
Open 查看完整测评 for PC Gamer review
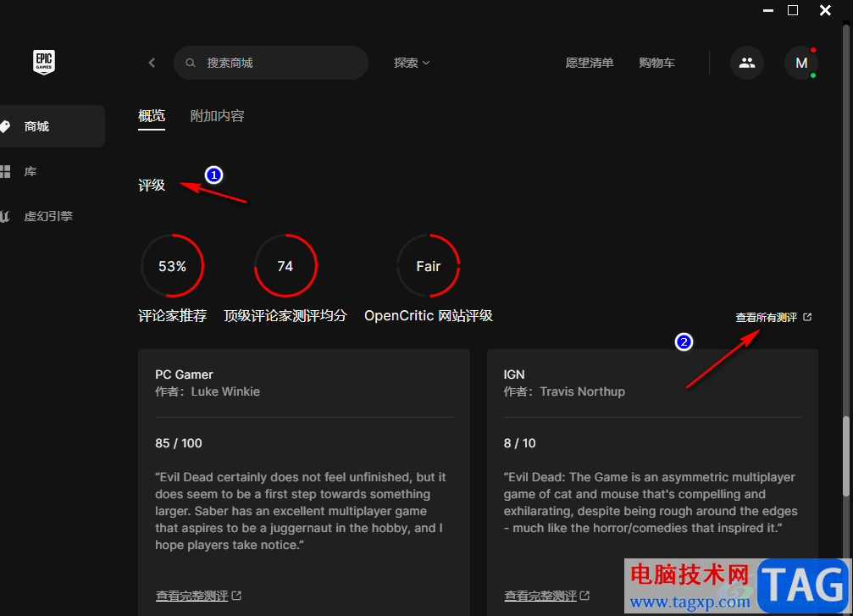[192, 596]
